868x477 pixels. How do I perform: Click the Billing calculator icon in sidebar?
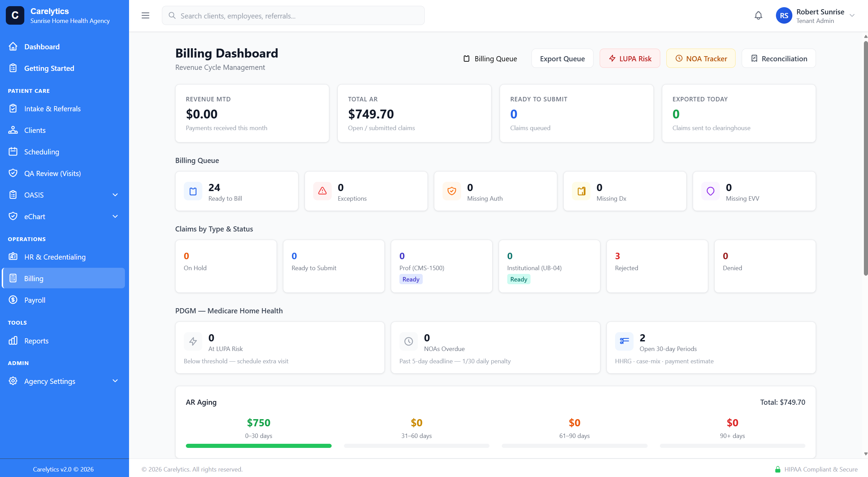point(13,278)
